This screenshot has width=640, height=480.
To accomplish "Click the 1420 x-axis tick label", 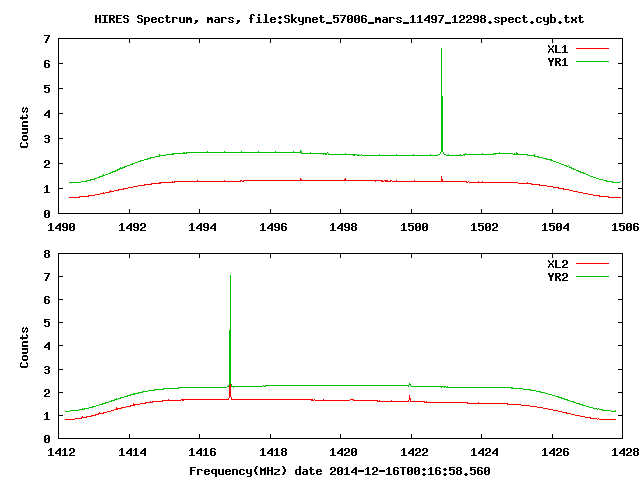I will click(343, 452).
